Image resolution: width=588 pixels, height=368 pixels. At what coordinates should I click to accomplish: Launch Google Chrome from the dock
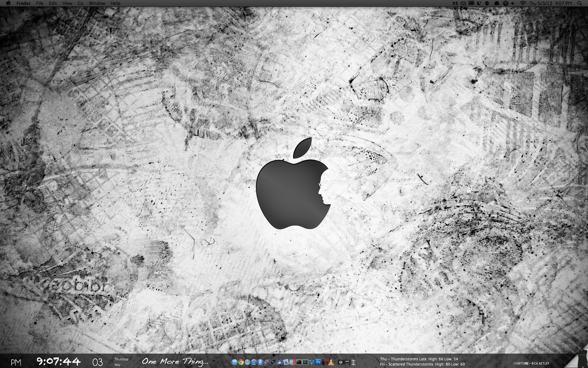[x=241, y=362]
